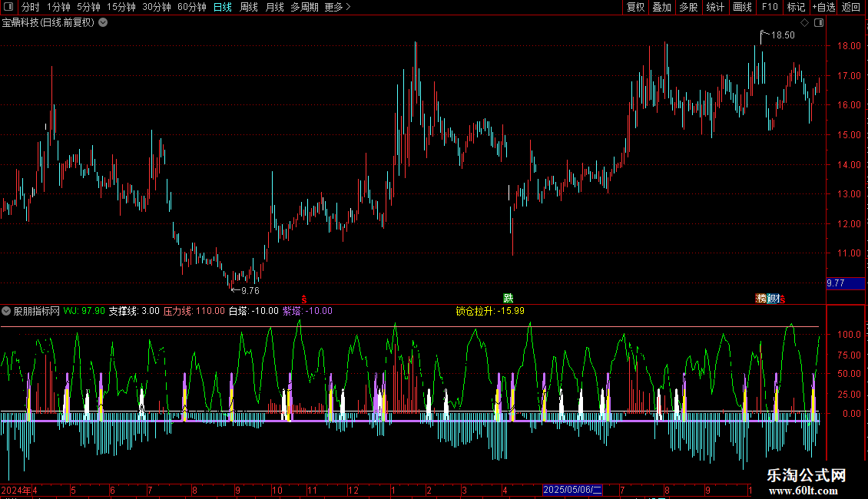Click the 支撑线: 3.00 indicator value
868x499 pixels.
pos(134,311)
